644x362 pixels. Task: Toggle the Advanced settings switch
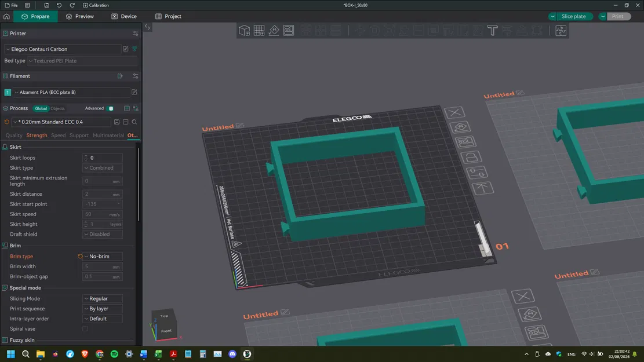coord(111,108)
